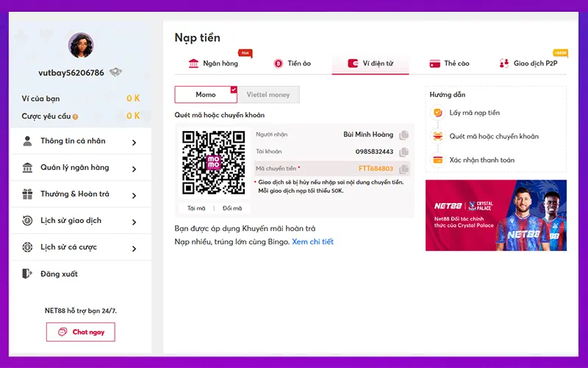Click the Cược yêu cầu 0 K value
The height and width of the screenshot is (368, 588).
[133, 116]
